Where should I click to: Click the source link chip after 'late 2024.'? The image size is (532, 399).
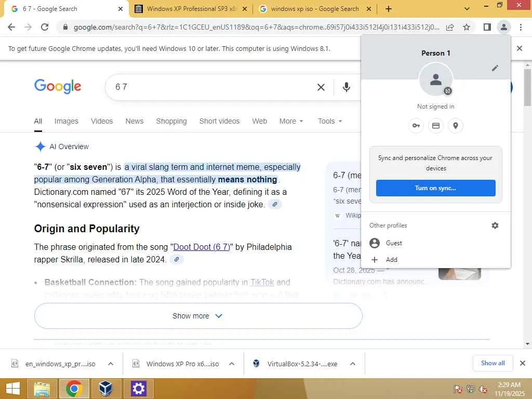point(177,260)
